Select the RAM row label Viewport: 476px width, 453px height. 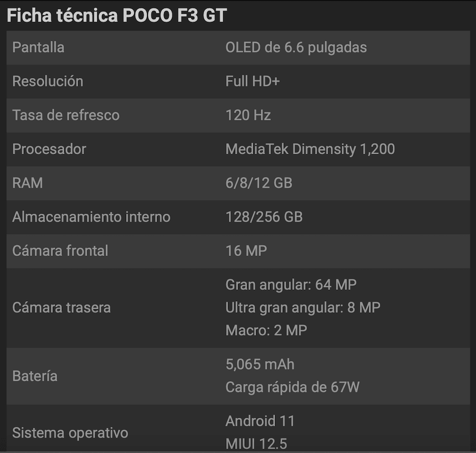[x=27, y=183]
